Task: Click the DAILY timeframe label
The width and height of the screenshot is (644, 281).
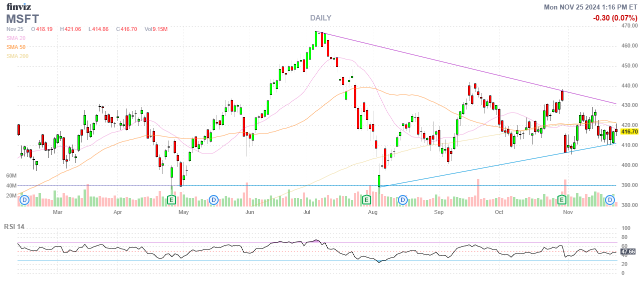Action: pyautogui.click(x=320, y=17)
